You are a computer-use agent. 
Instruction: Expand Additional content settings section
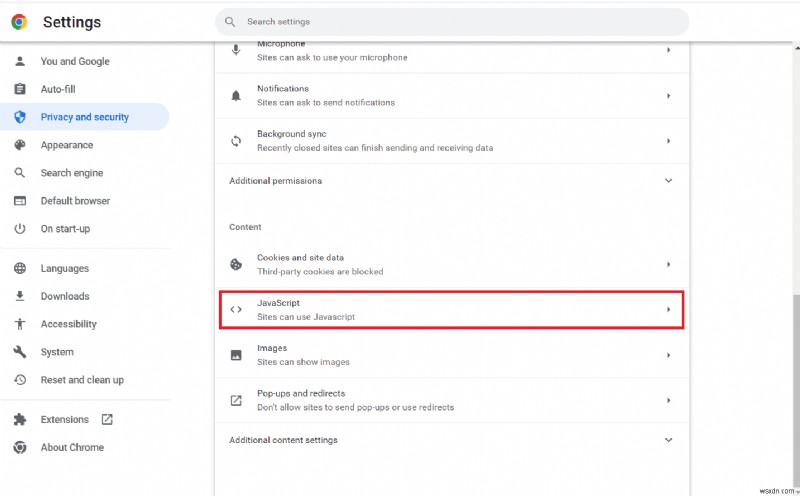pos(669,440)
